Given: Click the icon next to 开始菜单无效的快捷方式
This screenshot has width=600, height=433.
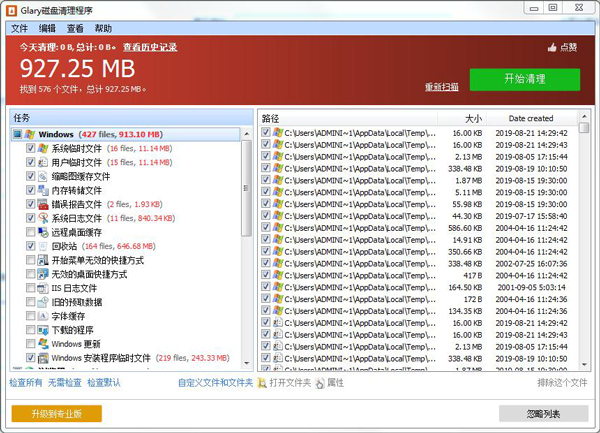Looking at the screenshot, I should point(43,260).
